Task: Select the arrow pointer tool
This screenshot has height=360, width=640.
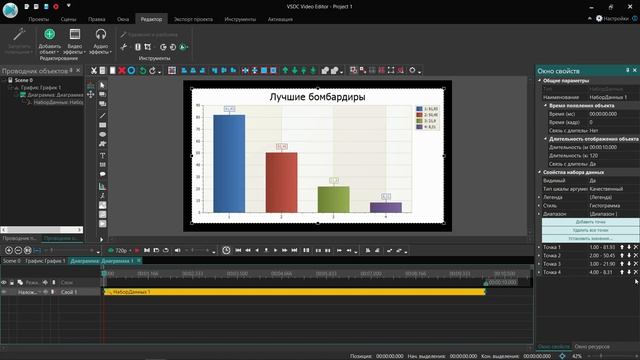Action: (102, 85)
